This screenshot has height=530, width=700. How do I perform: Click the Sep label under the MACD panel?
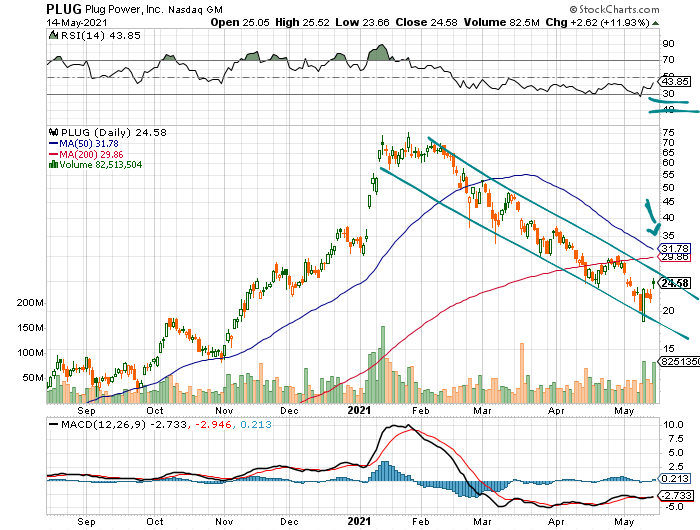(86, 522)
